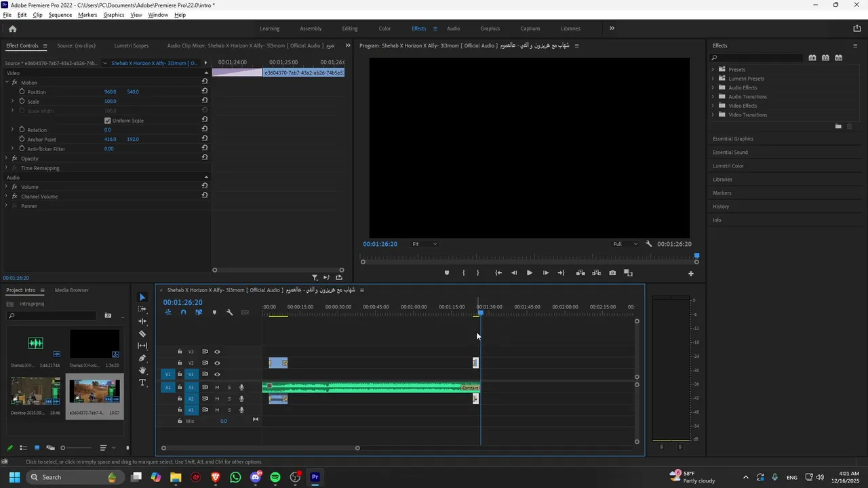Expand Video Transitions folder
The width and height of the screenshot is (868, 488).
(713, 115)
